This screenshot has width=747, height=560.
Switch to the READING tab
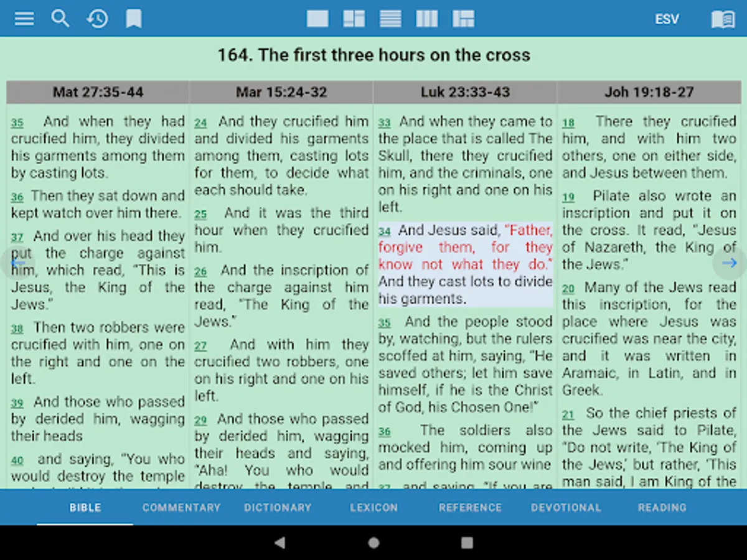[x=662, y=508]
